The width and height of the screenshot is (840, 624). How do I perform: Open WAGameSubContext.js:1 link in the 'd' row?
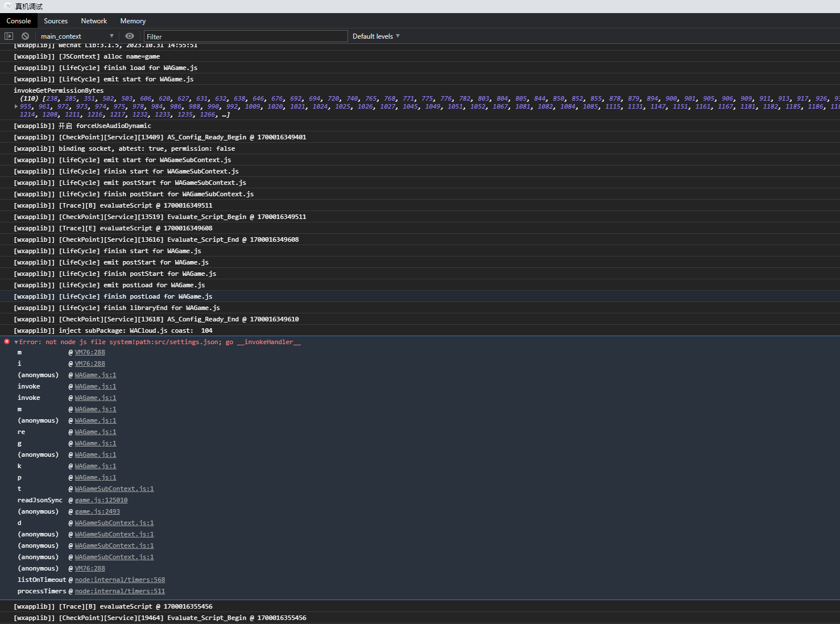click(x=114, y=523)
